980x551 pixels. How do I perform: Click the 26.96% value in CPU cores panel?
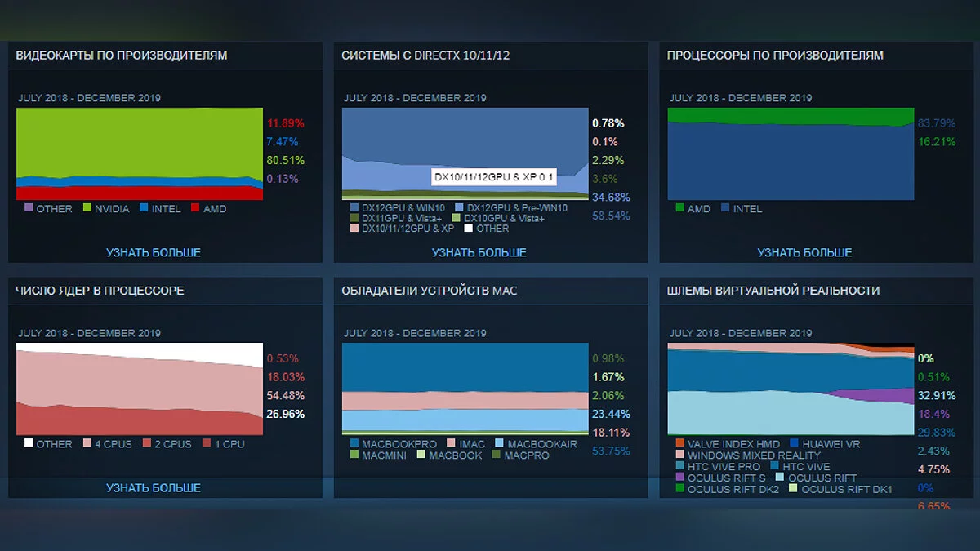click(x=286, y=414)
